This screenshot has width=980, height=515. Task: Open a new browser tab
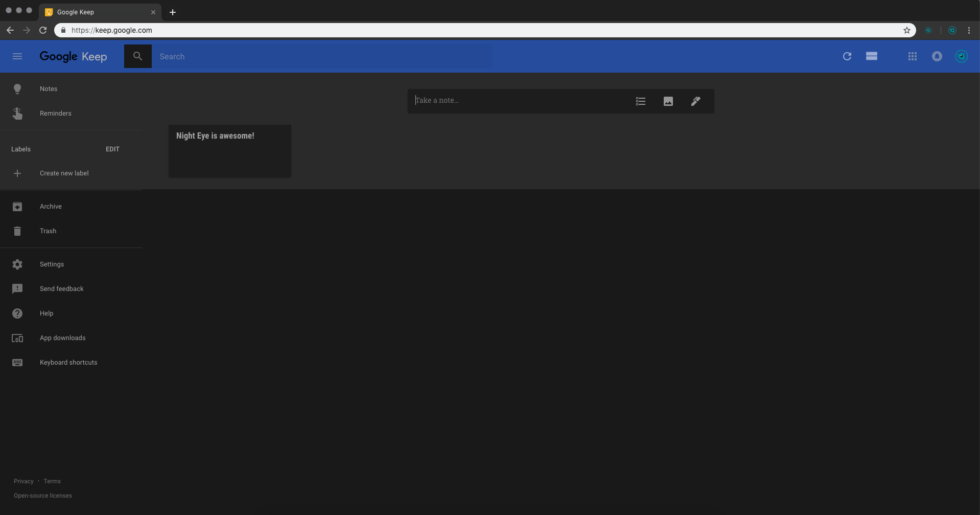coord(173,12)
